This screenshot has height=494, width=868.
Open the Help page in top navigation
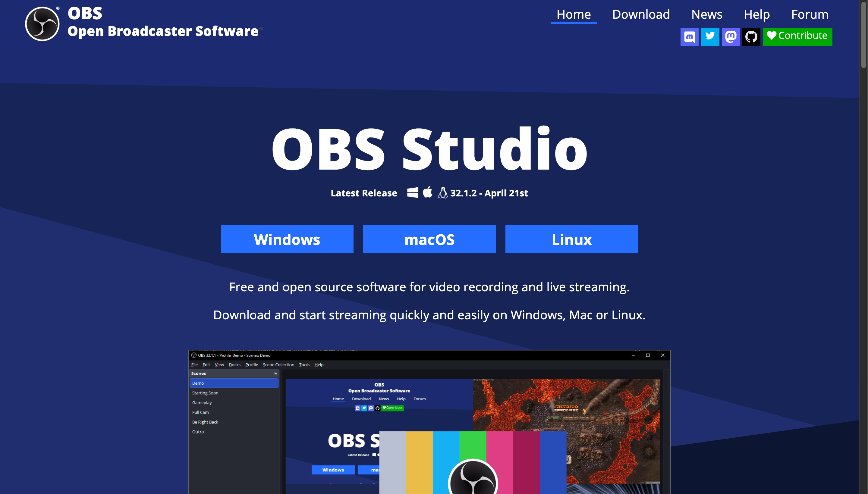(757, 14)
